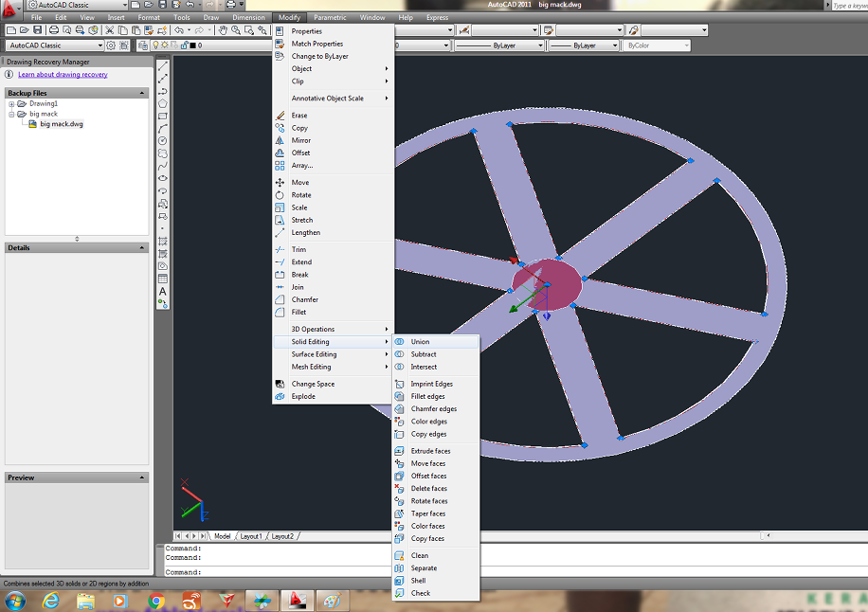Screen dimensions: 868x612
Task: Click the Save toolbar icon
Action: [x=37, y=30]
